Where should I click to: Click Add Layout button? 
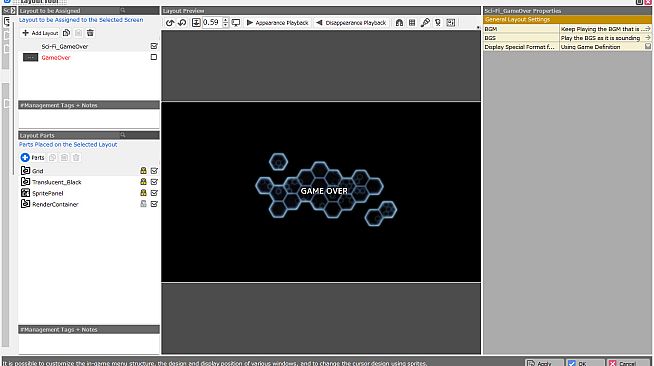click(40, 33)
